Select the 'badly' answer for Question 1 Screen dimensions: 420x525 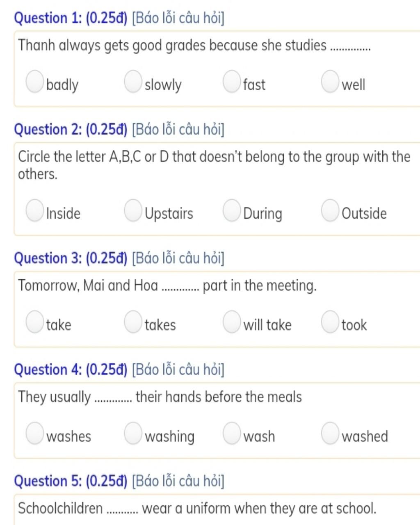click(35, 81)
